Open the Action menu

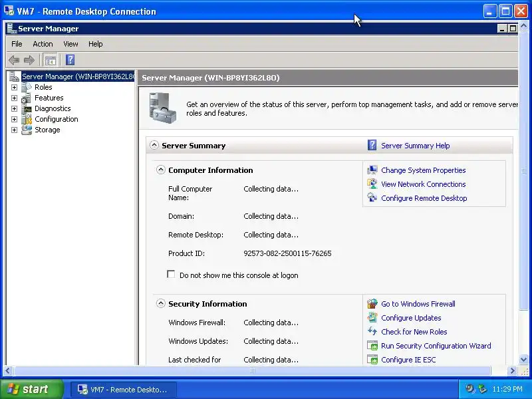tap(43, 44)
